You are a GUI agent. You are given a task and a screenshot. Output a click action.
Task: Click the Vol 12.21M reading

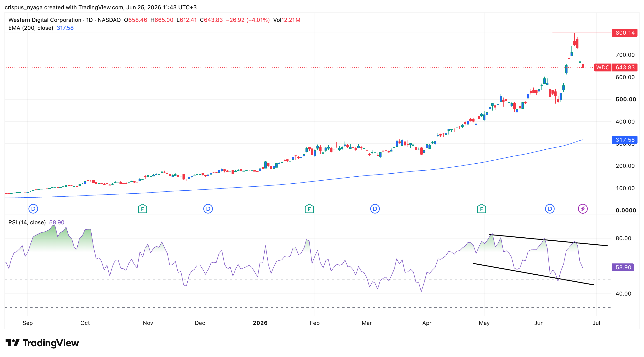[x=287, y=20]
